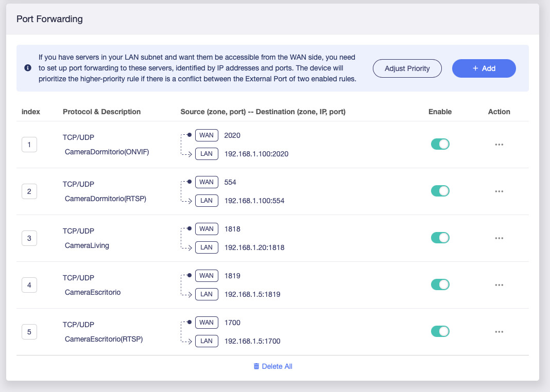Click the WAN port value 1818

coord(232,229)
